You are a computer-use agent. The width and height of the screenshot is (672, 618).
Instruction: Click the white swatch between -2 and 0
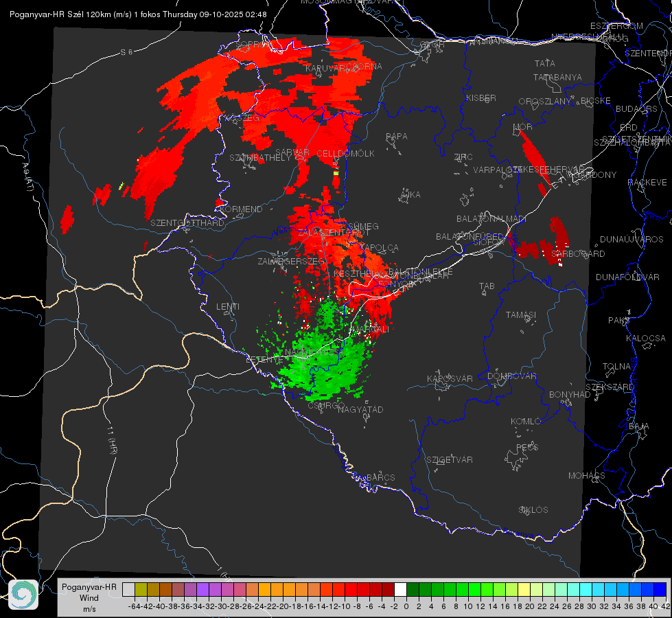tap(400, 590)
